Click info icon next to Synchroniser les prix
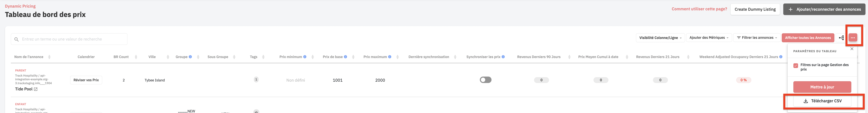Image resolution: width=868 pixels, height=113 pixels. (503, 57)
